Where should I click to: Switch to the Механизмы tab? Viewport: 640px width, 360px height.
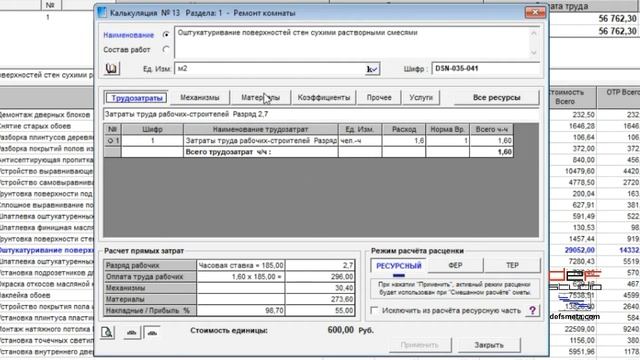pyautogui.click(x=200, y=98)
